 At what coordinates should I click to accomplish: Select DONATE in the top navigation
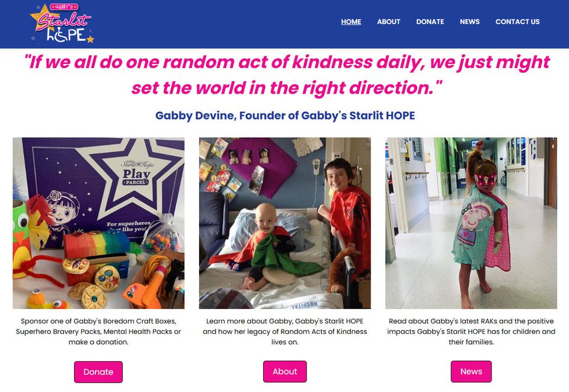click(430, 22)
